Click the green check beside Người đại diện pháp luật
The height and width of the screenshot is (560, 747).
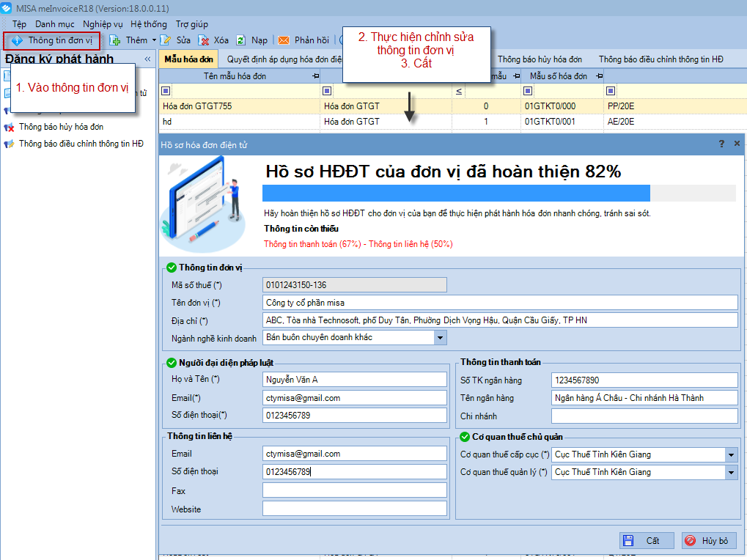click(x=172, y=363)
